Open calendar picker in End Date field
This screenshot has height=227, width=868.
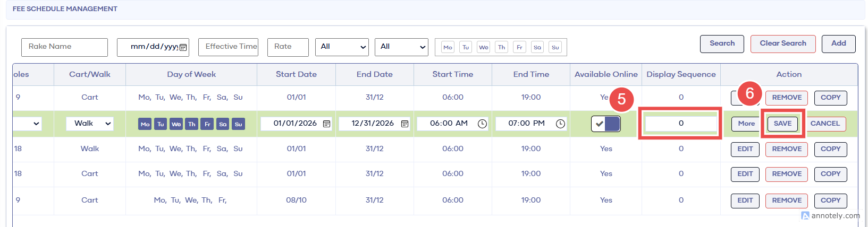[404, 124]
